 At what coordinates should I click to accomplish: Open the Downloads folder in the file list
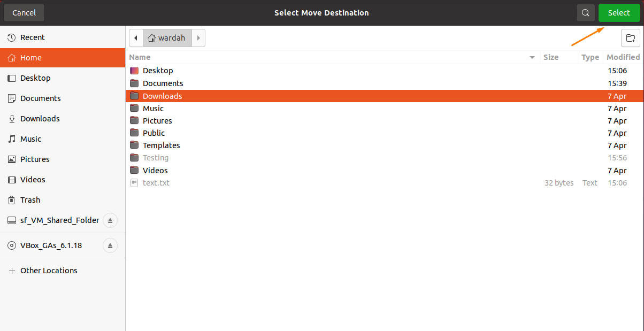(163, 96)
